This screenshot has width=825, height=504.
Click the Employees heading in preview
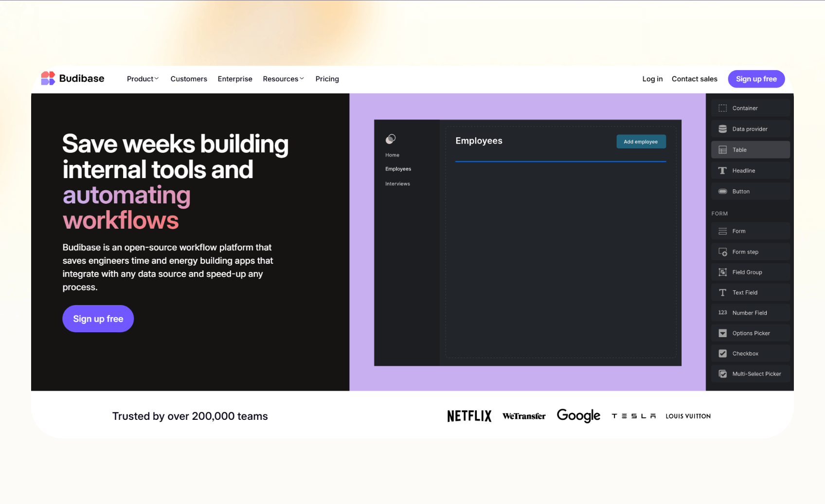tap(479, 141)
